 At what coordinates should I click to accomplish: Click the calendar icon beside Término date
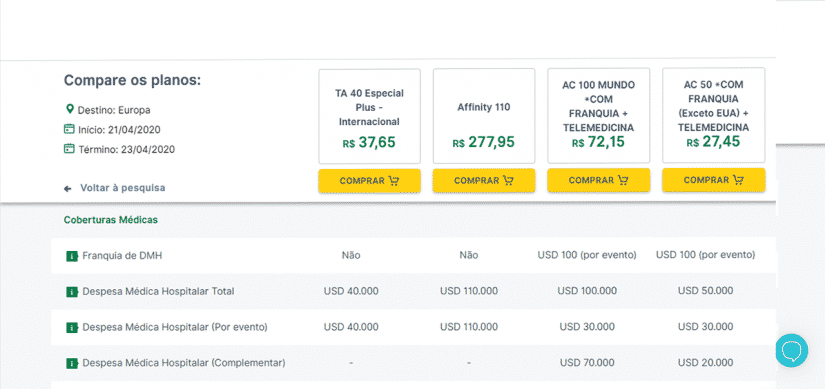[69, 148]
